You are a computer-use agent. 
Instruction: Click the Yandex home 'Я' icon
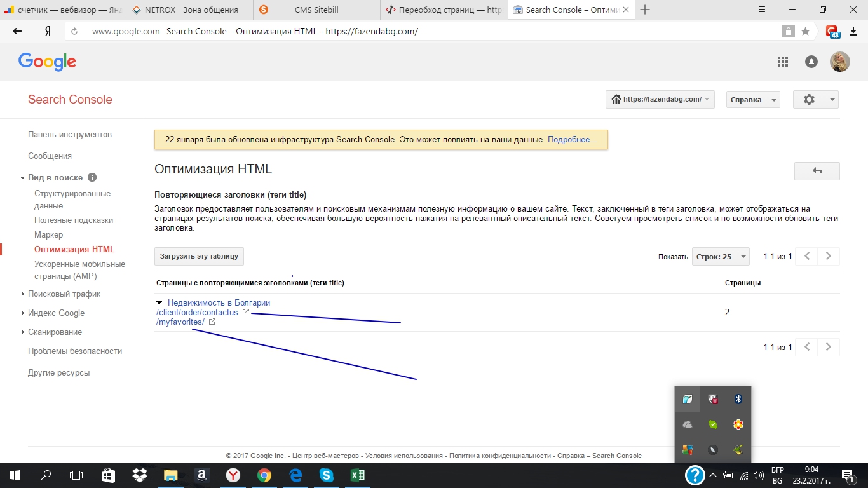tap(48, 31)
